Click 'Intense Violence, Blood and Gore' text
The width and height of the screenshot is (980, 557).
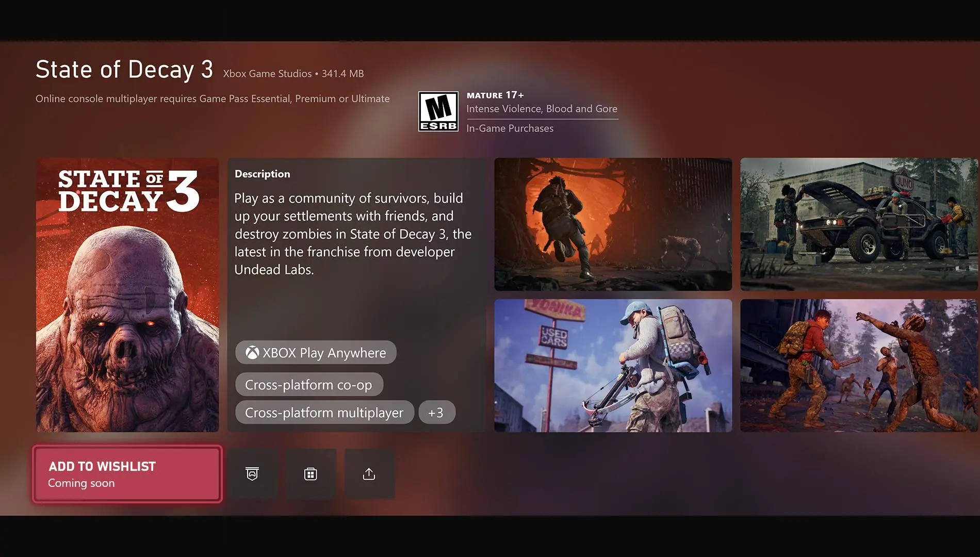(542, 109)
